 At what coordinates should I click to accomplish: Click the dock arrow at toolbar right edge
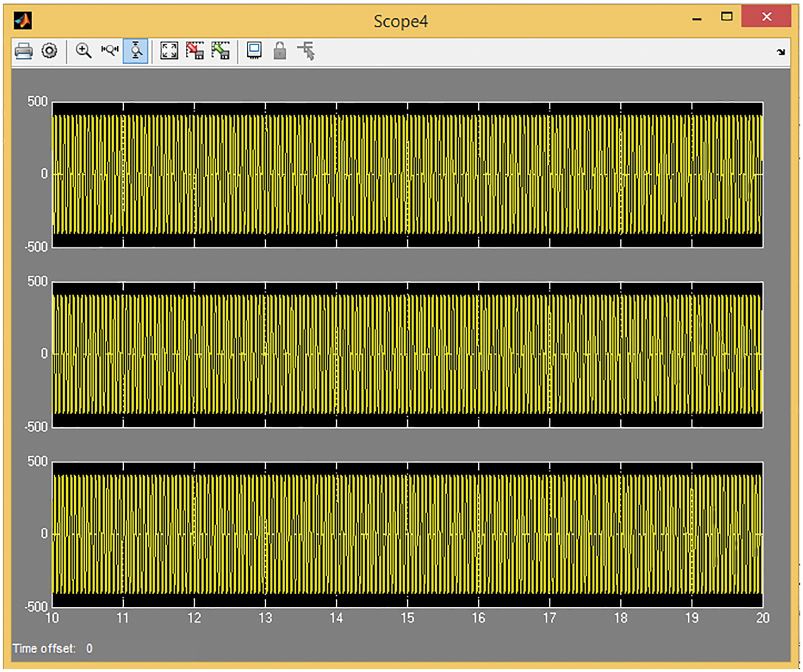(x=781, y=52)
